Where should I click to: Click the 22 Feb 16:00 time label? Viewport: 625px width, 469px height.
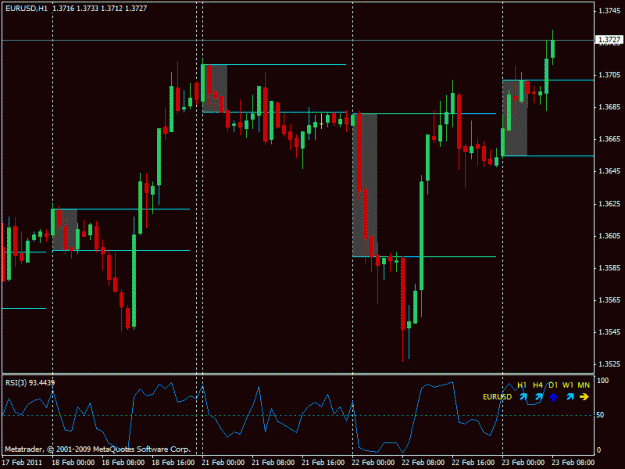pos(473,463)
